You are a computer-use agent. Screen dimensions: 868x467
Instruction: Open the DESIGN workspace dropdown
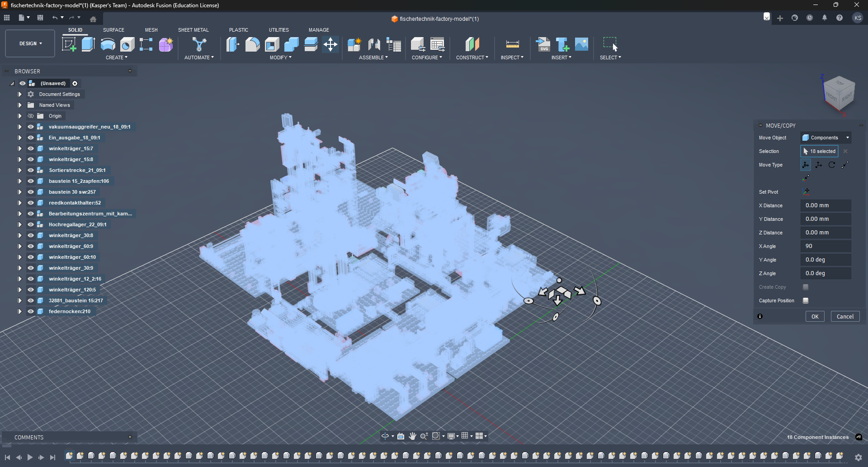pyautogui.click(x=30, y=43)
